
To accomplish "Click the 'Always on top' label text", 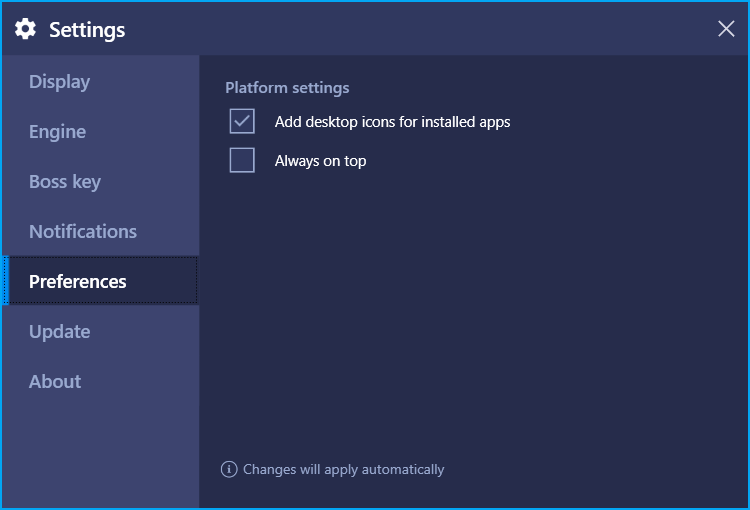I will pos(320,161).
